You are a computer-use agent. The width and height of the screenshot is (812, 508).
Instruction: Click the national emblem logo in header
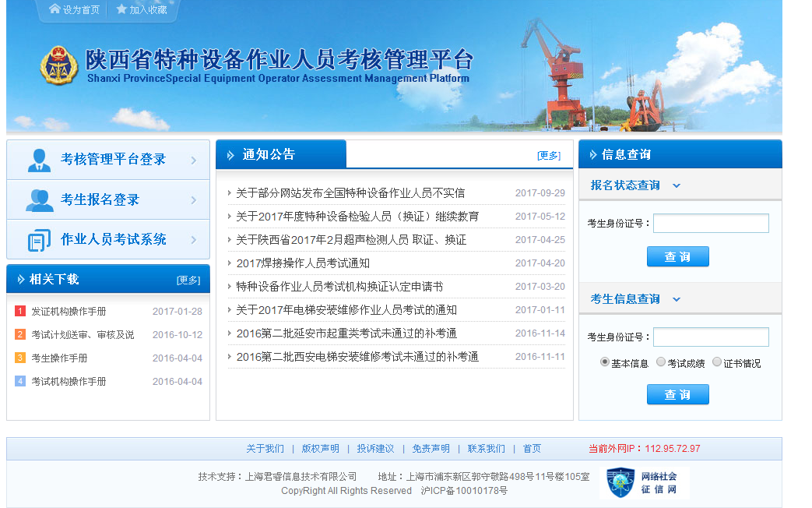pos(59,65)
